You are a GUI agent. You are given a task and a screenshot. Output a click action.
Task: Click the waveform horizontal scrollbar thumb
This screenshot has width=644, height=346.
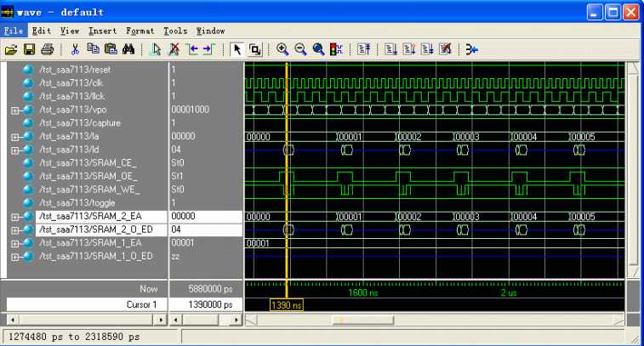[363, 320]
